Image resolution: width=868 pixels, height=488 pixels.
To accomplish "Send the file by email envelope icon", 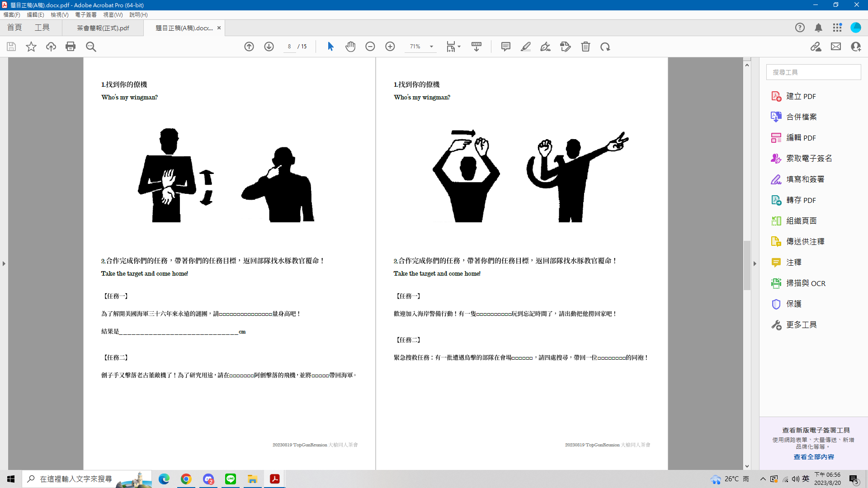I will [x=836, y=47].
